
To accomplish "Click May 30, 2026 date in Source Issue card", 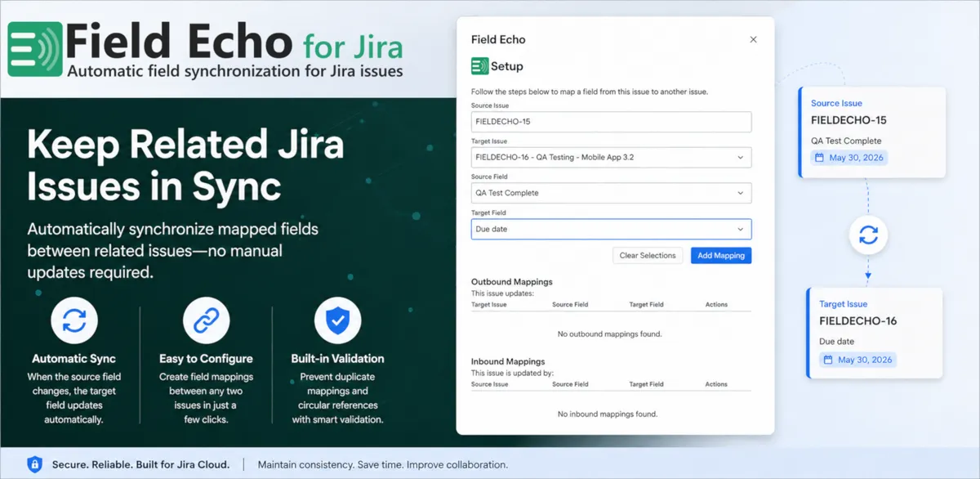I will 857,158.
